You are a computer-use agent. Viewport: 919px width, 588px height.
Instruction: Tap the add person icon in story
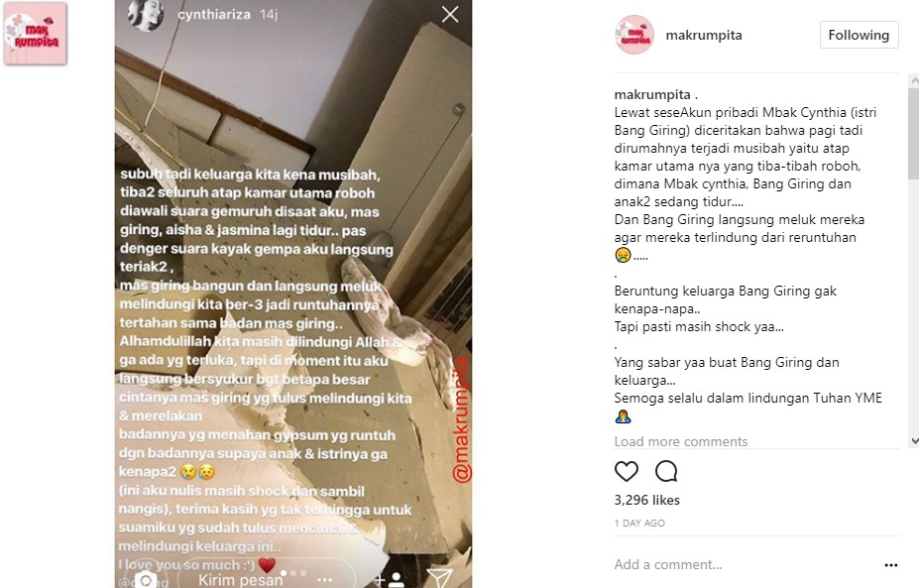[391, 580]
